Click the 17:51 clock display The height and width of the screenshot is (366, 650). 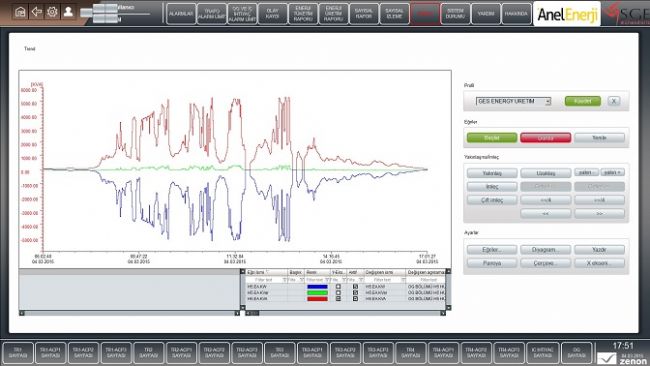[623, 346]
